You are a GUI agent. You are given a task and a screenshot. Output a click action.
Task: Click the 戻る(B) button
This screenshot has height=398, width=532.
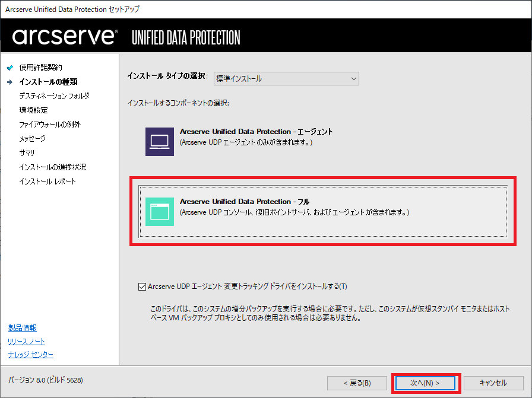pos(357,383)
